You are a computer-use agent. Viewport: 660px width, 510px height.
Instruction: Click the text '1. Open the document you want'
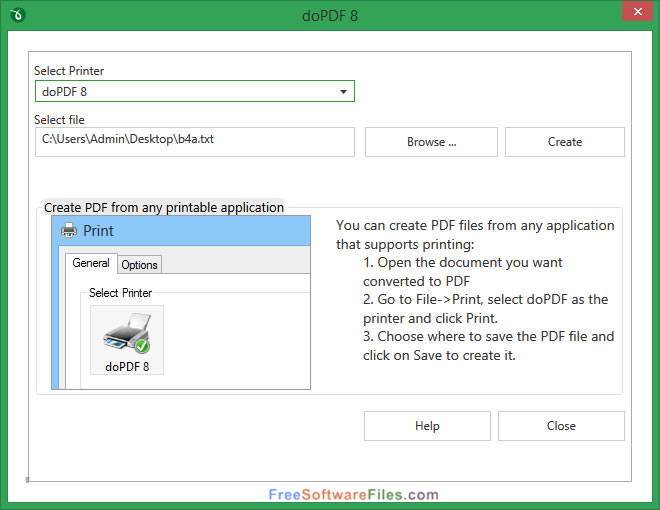[x=463, y=263]
